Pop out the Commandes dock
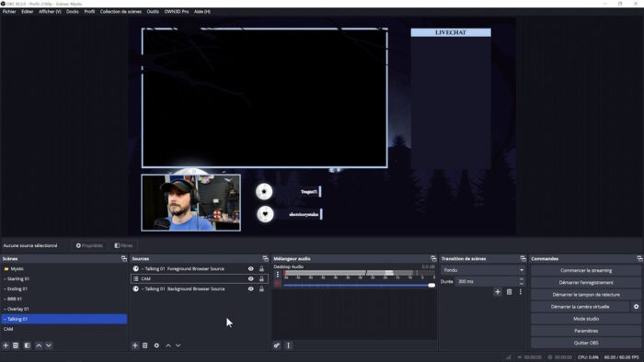 639,259
